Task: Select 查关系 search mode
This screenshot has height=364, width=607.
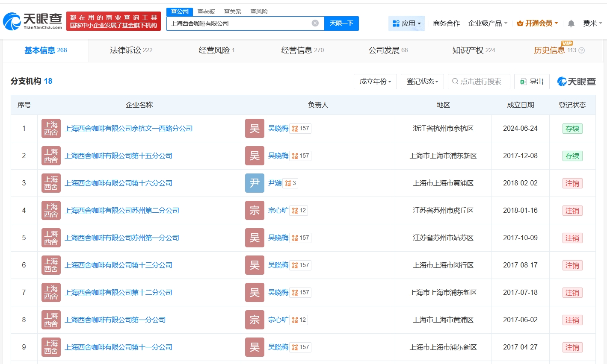Action: coord(232,12)
